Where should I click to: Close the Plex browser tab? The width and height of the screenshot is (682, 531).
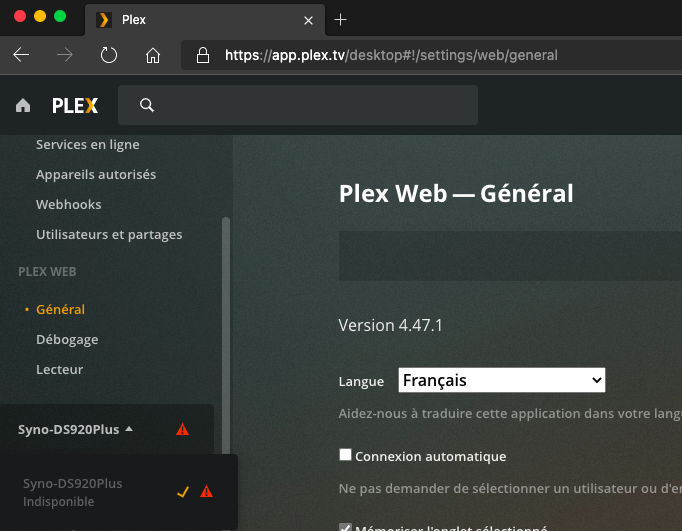point(308,20)
